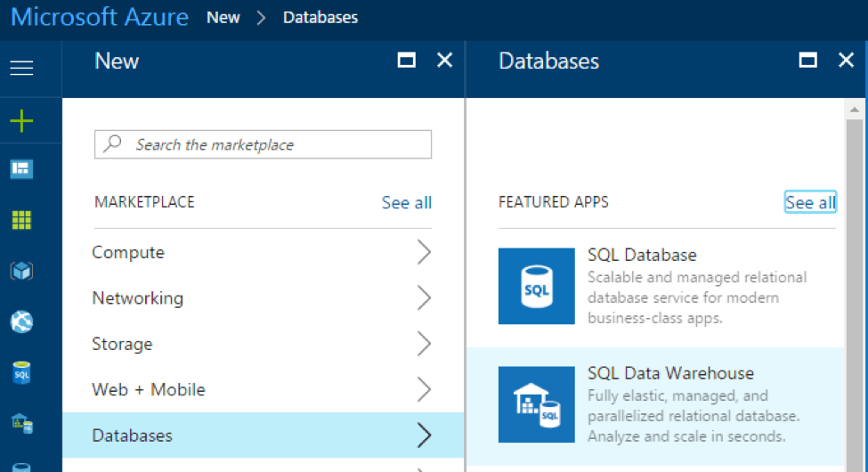Select the Databases marketplace category

pos(263,435)
